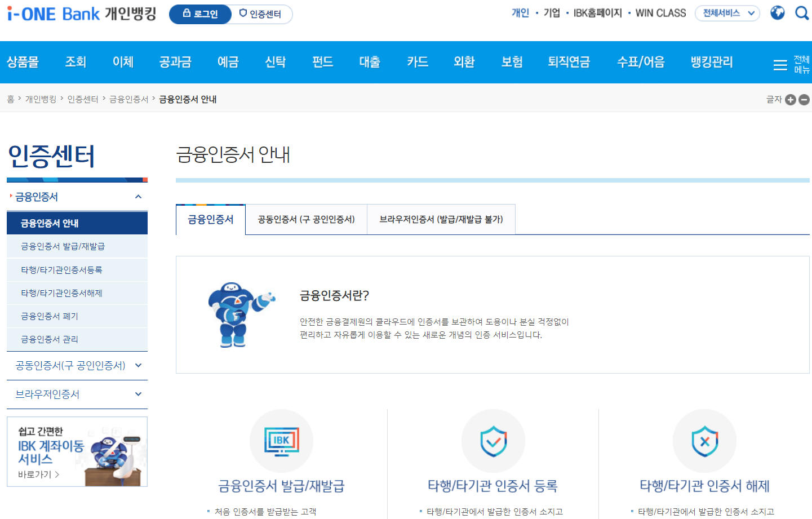Open the 보험 menu

pyautogui.click(x=512, y=62)
